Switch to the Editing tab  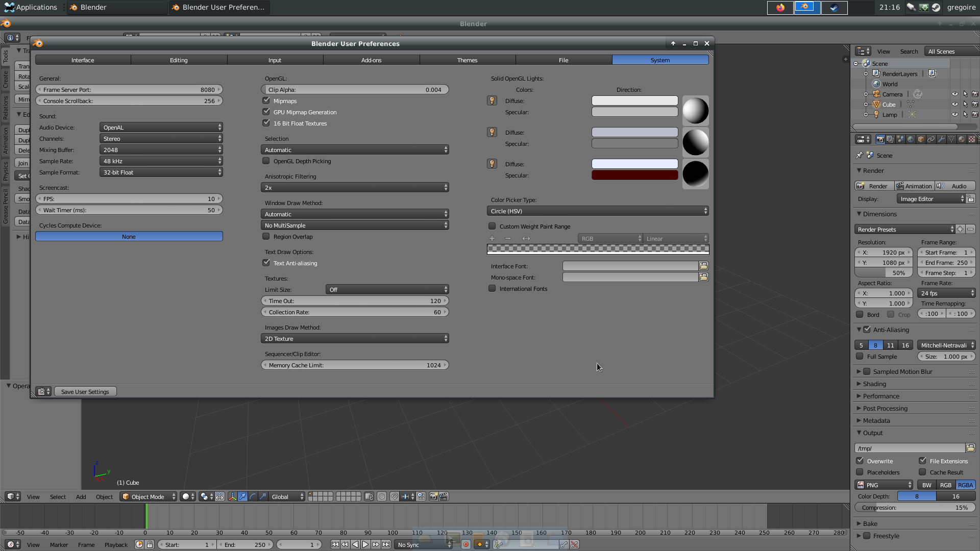pyautogui.click(x=179, y=60)
